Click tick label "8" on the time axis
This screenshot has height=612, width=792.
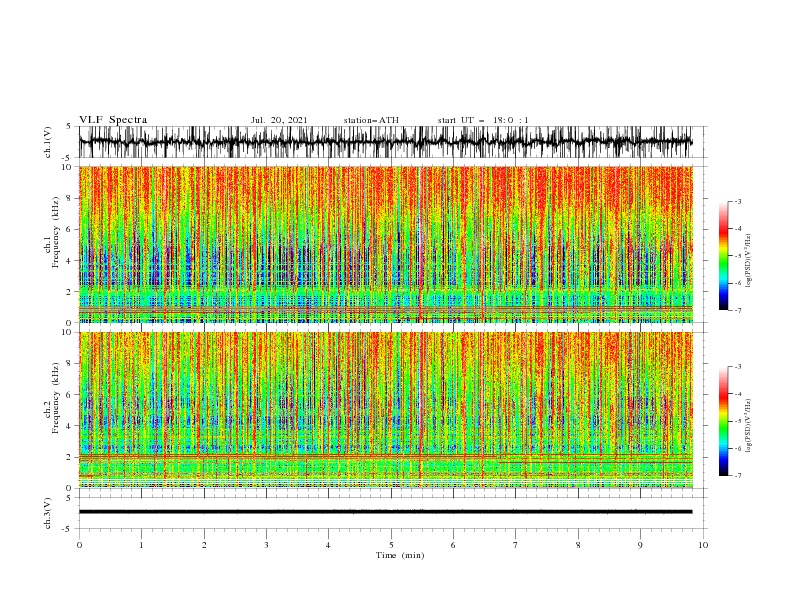tap(578, 545)
